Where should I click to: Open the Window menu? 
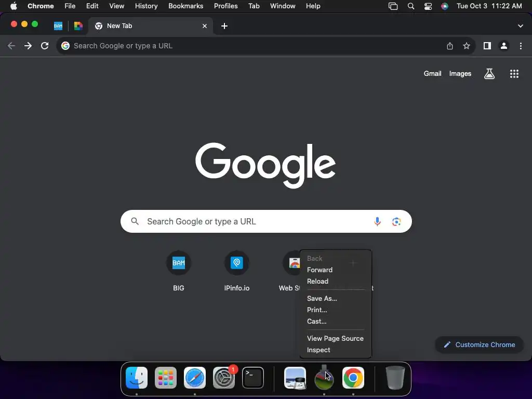tap(283, 6)
